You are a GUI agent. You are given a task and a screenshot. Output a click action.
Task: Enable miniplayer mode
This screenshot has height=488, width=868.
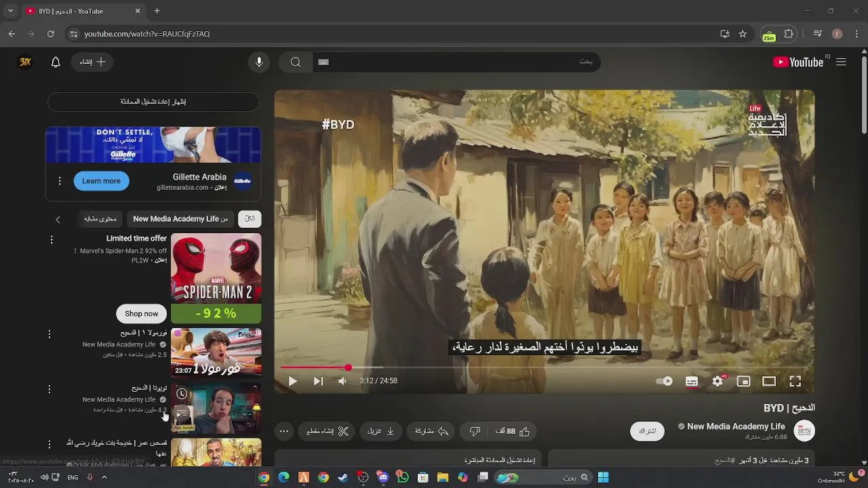pos(743,382)
